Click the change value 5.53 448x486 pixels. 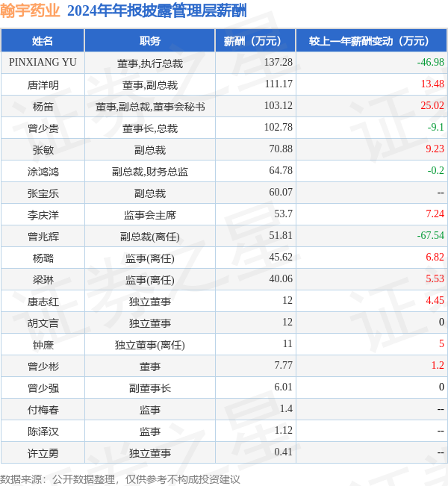point(435,278)
